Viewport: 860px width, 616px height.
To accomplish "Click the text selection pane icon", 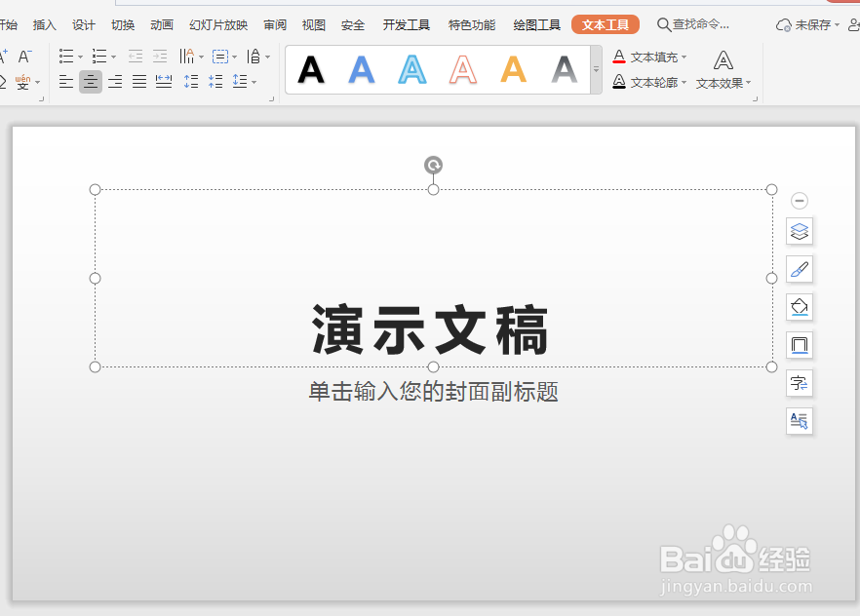I will pyautogui.click(x=800, y=420).
